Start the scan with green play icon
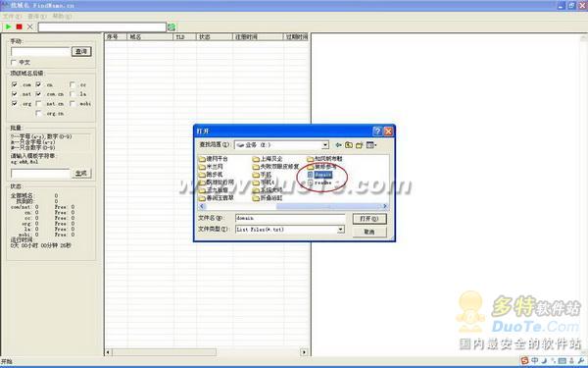This screenshot has width=588, height=368. 8,26
